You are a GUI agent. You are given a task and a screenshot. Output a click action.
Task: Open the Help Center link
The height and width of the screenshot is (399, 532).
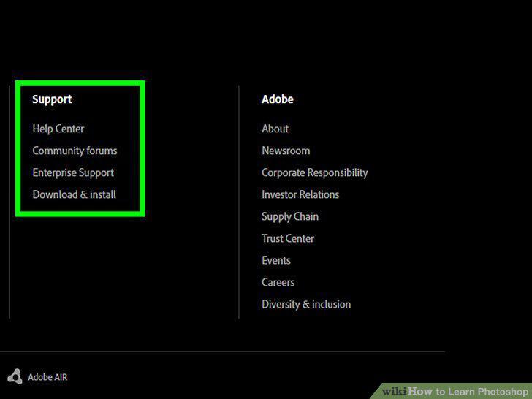[x=58, y=129]
